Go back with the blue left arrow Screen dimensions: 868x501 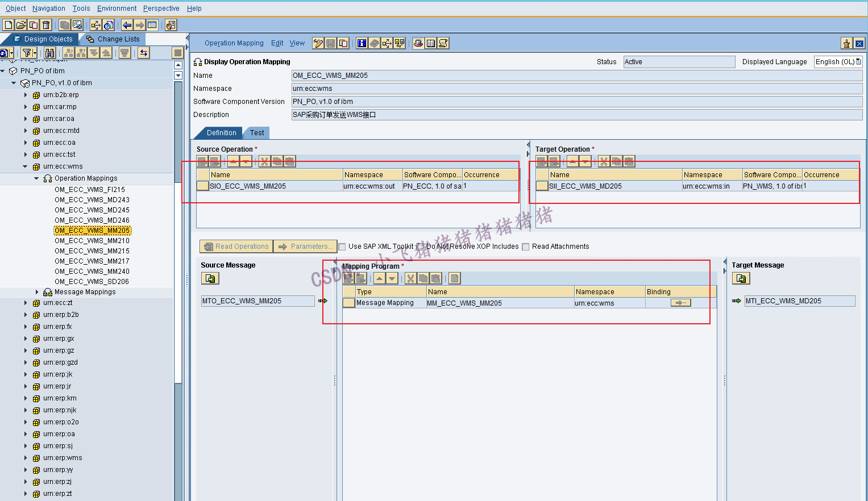[127, 25]
